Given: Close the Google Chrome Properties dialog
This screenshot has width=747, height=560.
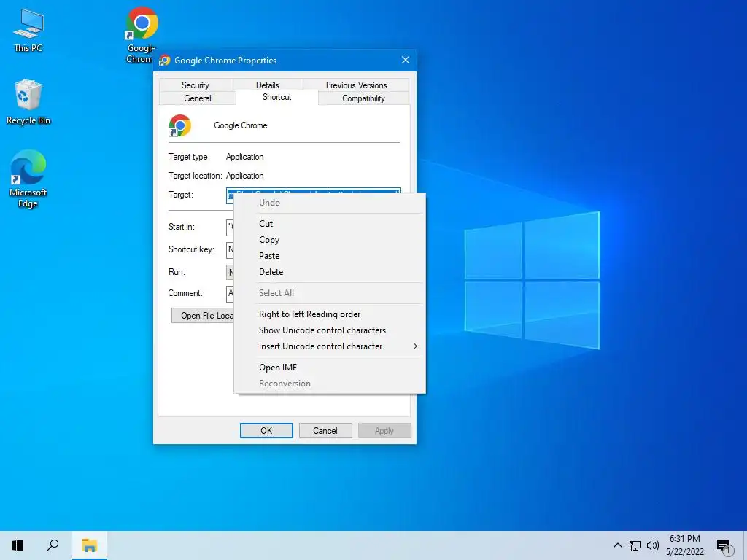Looking at the screenshot, I should 406,60.
